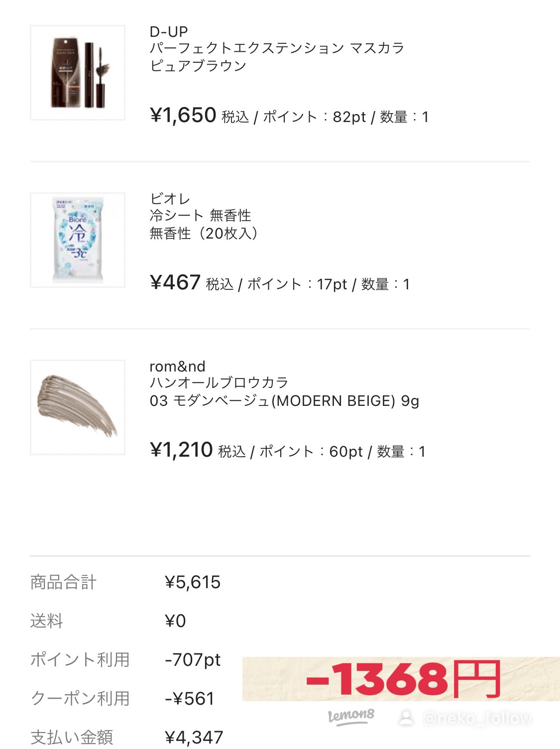Open the @neko_follow username link
This screenshot has width=560, height=749.
coord(477,718)
